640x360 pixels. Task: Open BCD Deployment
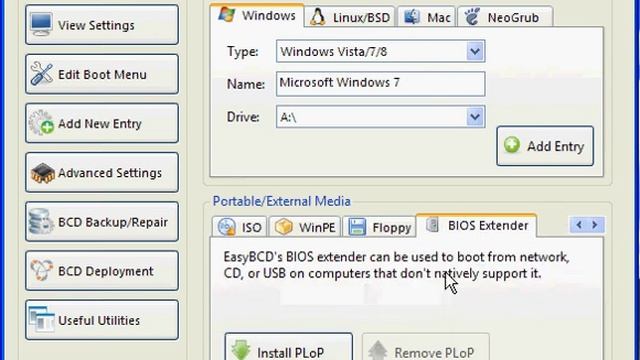tap(102, 271)
